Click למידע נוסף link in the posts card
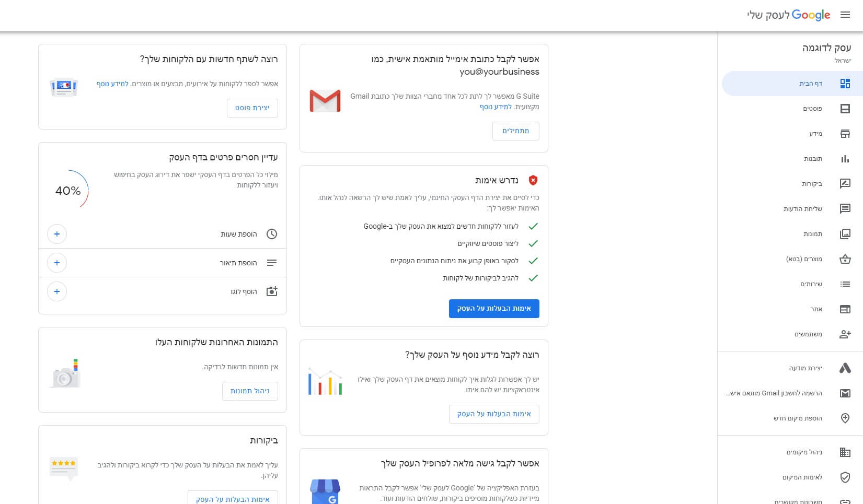Image resolution: width=863 pixels, height=504 pixels. [x=112, y=84]
